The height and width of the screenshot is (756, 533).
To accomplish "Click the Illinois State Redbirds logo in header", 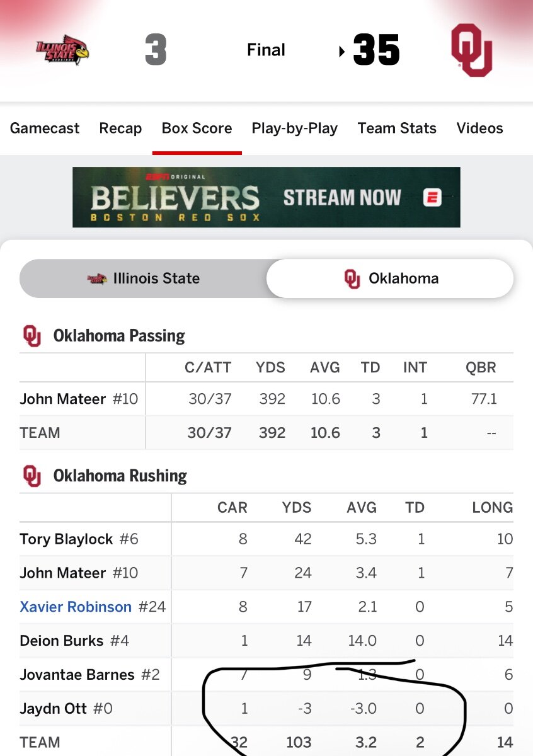I will click(62, 50).
